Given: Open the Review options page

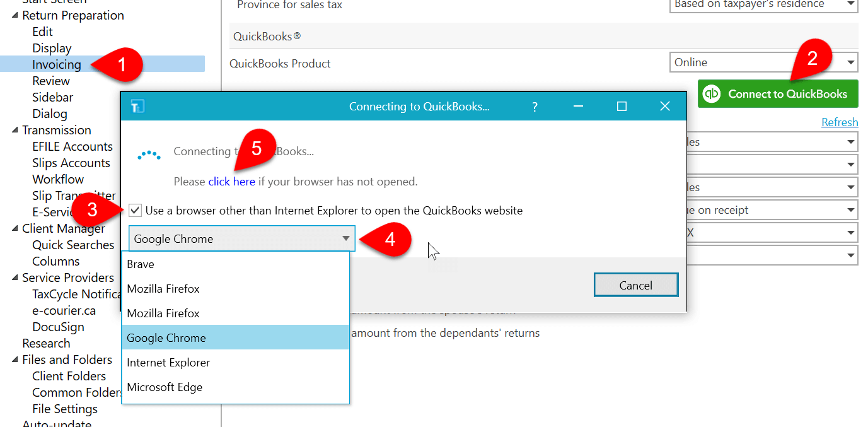Looking at the screenshot, I should pyautogui.click(x=51, y=81).
